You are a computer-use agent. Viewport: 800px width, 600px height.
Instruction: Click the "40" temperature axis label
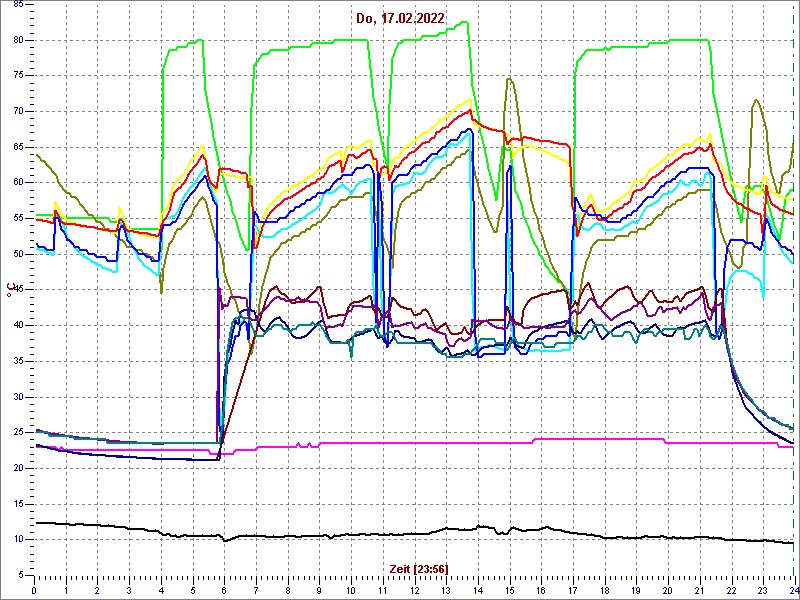click(18, 326)
